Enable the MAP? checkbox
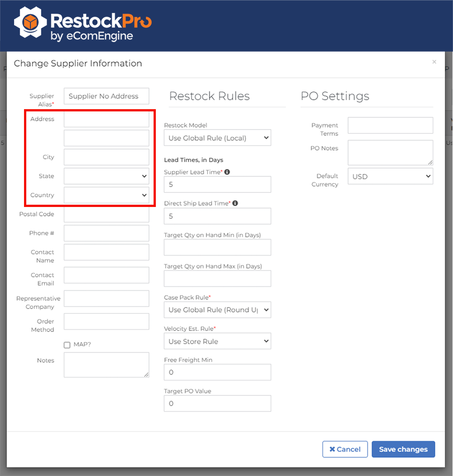The height and width of the screenshot is (476, 453). point(66,344)
